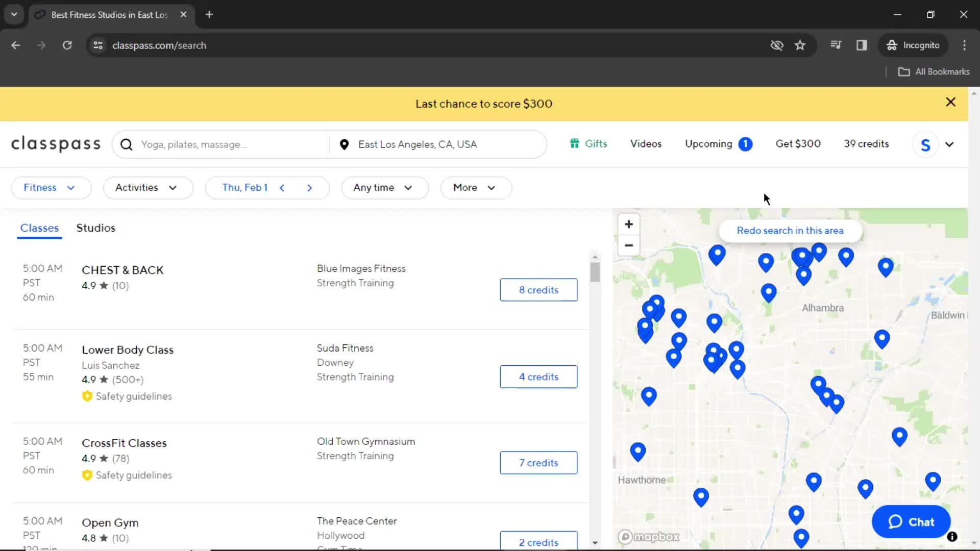This screenshot has width=980, height=551.
Task: Book Open Gym for 2 credits
Action: point(538,541)
